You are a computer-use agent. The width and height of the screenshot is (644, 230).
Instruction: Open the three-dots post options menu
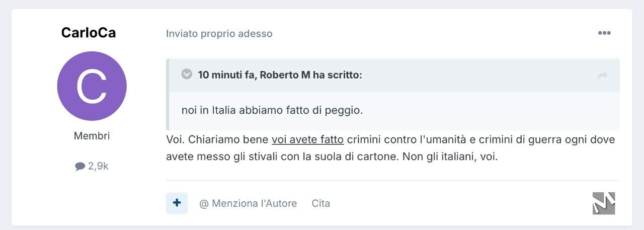tap(604, 33)
